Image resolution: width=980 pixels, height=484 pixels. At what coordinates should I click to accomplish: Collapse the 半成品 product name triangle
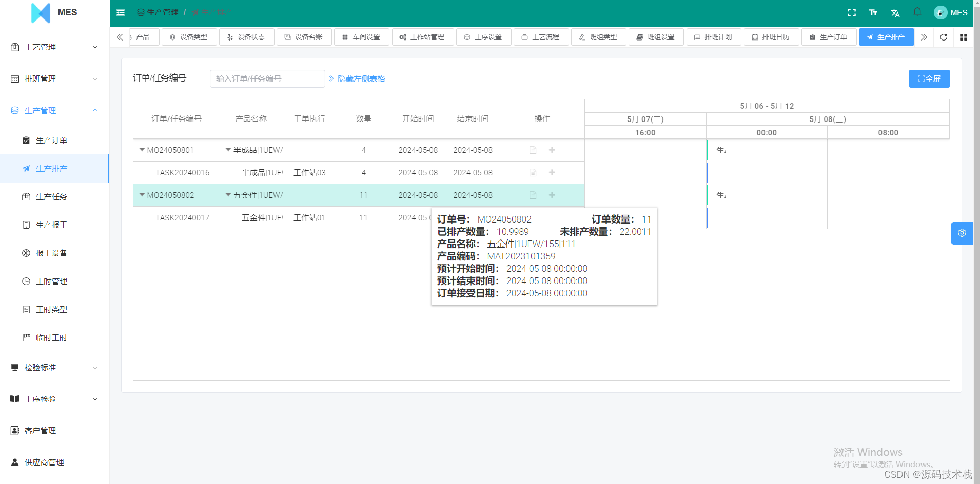[228, 150]
